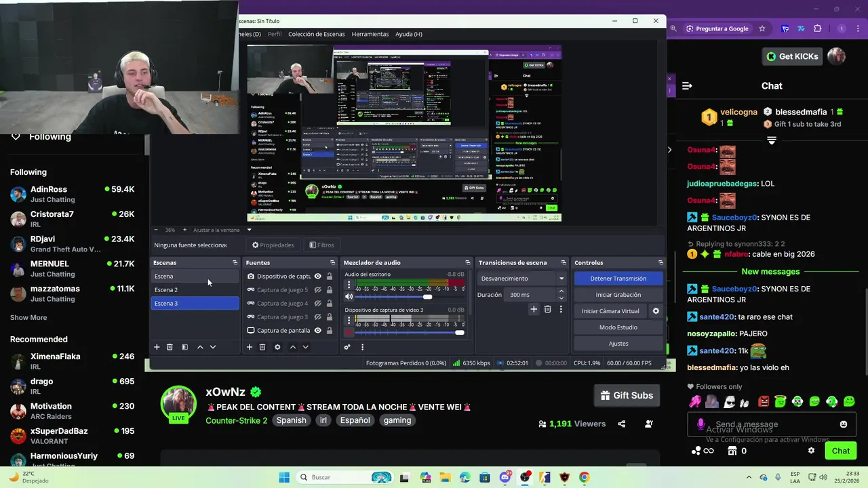Pop out the Mezclador de audio dock

click(x=467, y=263)
